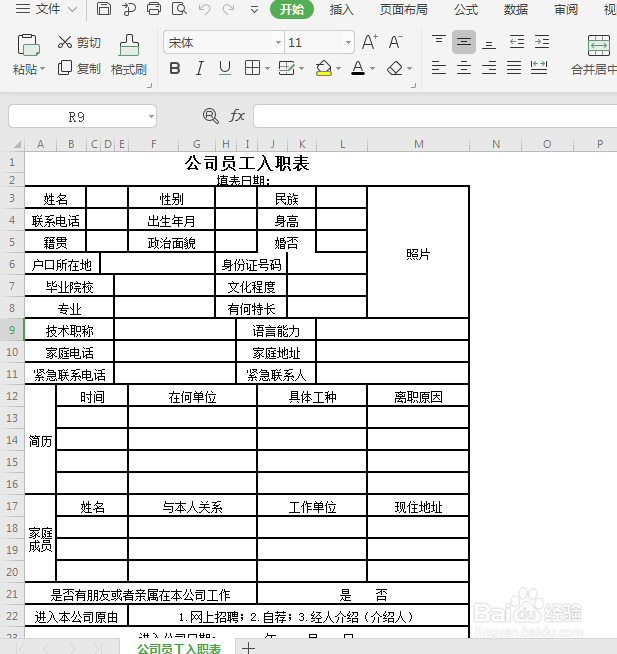Click the zoom magnifier next to fx

211,116
